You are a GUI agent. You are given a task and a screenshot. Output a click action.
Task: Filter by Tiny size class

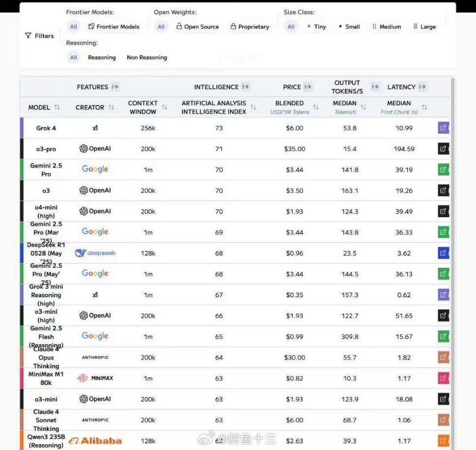(317, 27)
